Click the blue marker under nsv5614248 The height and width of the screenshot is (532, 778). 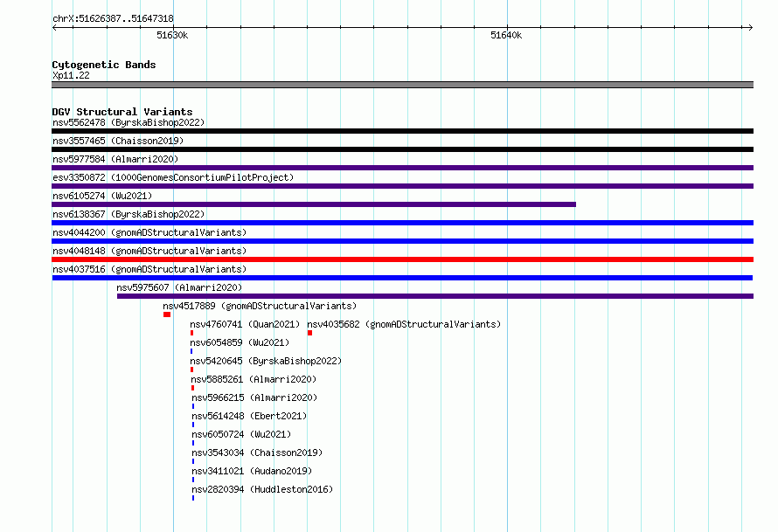[193, 425]
